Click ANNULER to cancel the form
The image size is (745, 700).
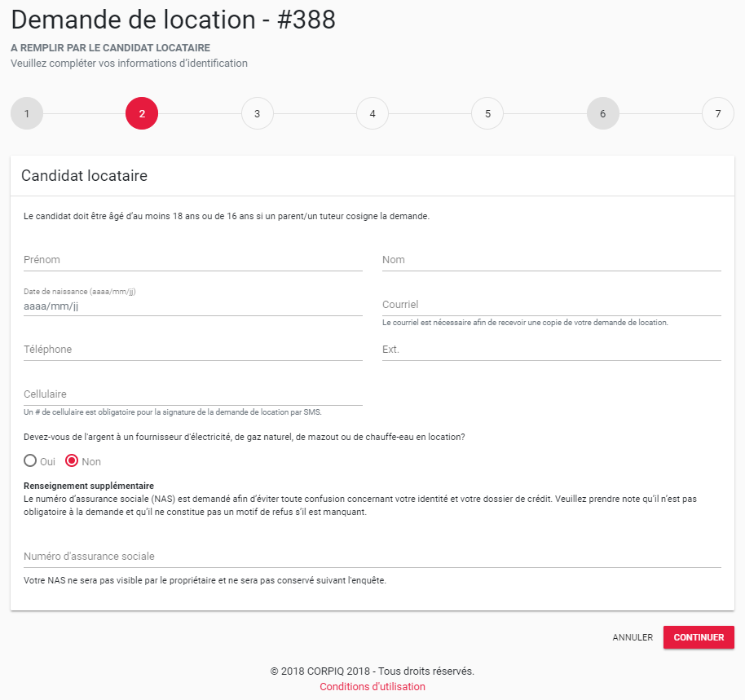[x=633, y=637]
